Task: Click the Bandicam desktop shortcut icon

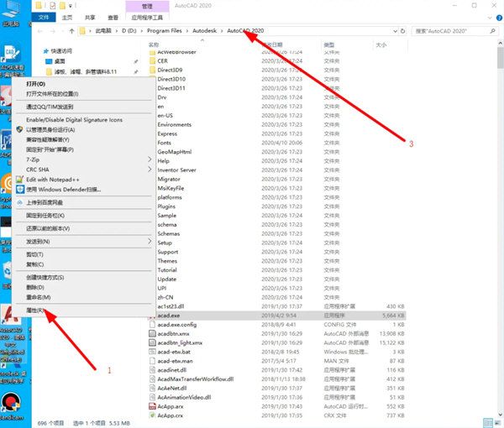Action: click(11, 402)
